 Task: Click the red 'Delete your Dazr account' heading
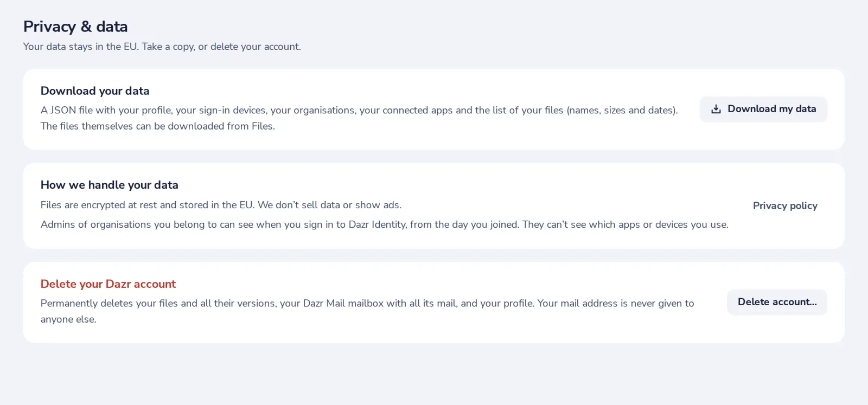pyautogui.click(x=108, y=284)
